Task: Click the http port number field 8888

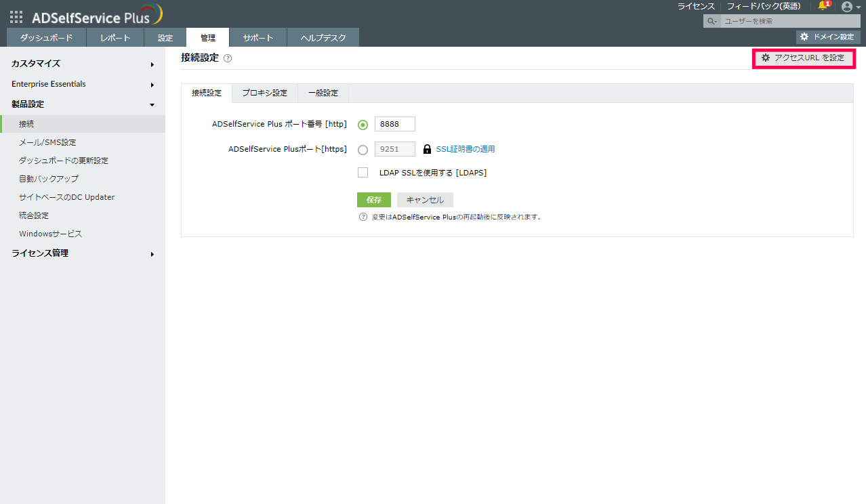Action: (394, 124)
